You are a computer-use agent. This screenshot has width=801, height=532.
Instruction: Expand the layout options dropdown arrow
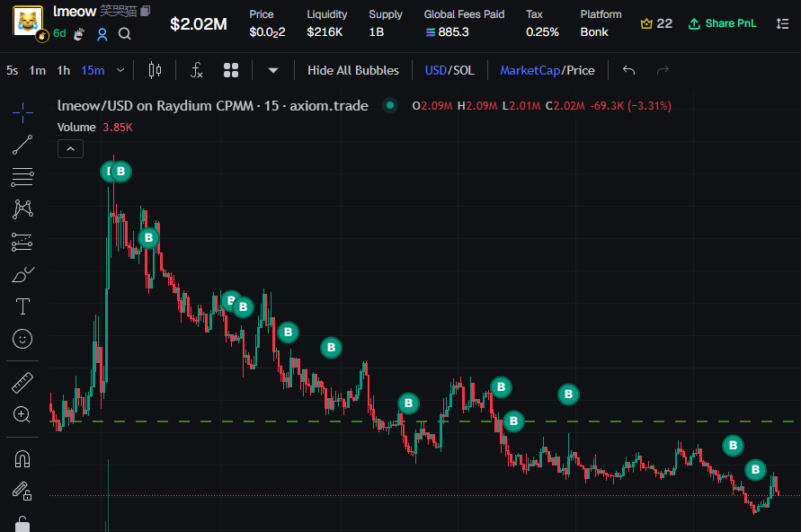(273, 70)
